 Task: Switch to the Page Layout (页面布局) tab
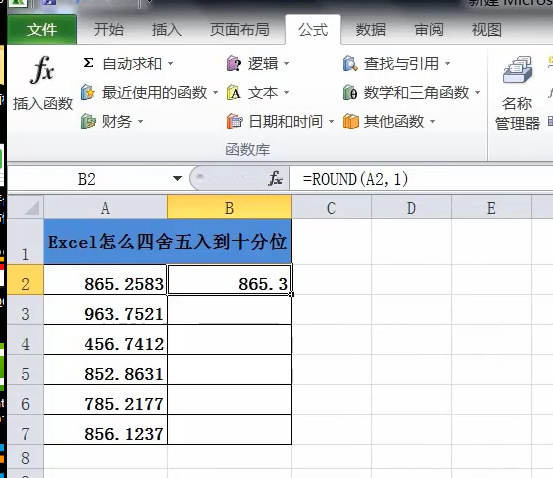tap(240, 30)
